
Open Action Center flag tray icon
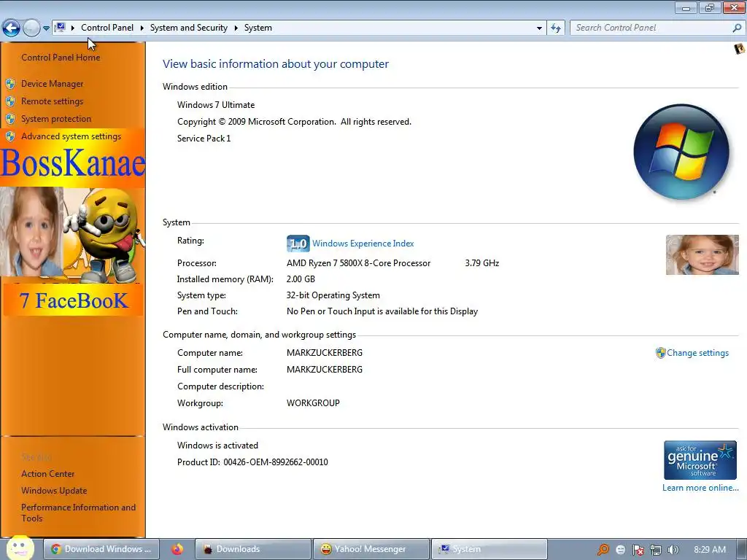638,550
